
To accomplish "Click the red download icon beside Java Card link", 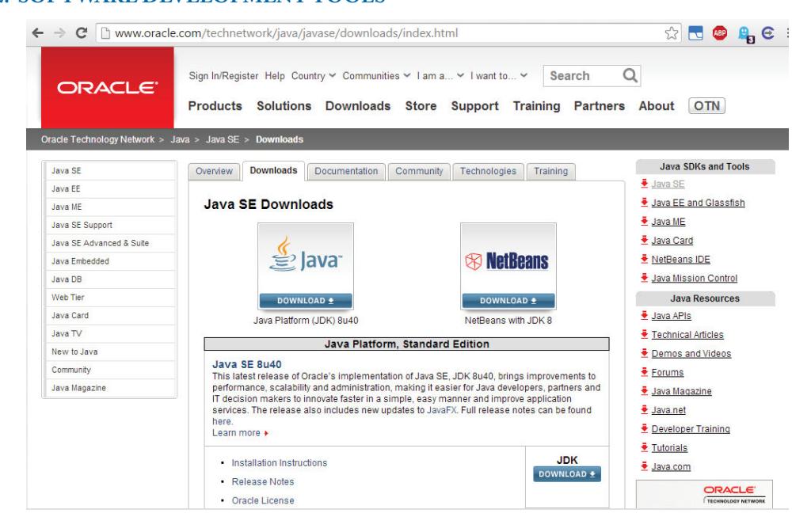I will 644,240.
